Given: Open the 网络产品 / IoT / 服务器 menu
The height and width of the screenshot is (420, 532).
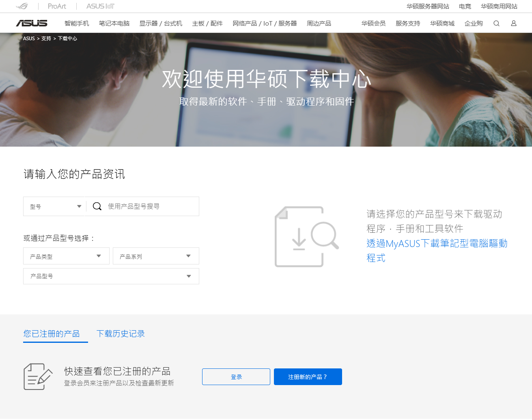Looking at the screenshot, I should point(265,23).
